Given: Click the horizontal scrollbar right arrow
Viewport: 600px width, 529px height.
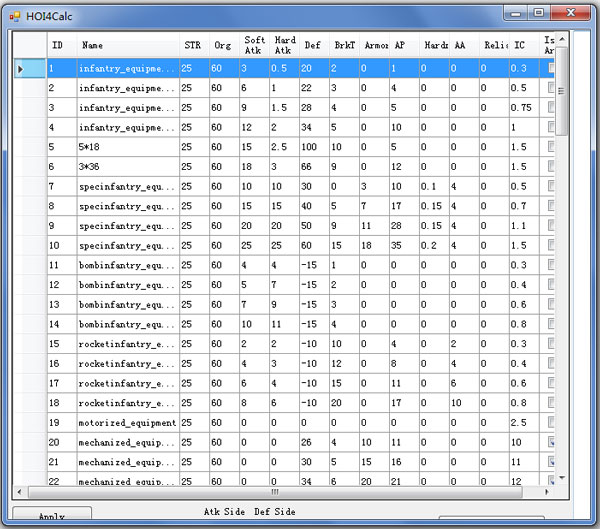Looking at the screenshot, I should pos(547,492).
